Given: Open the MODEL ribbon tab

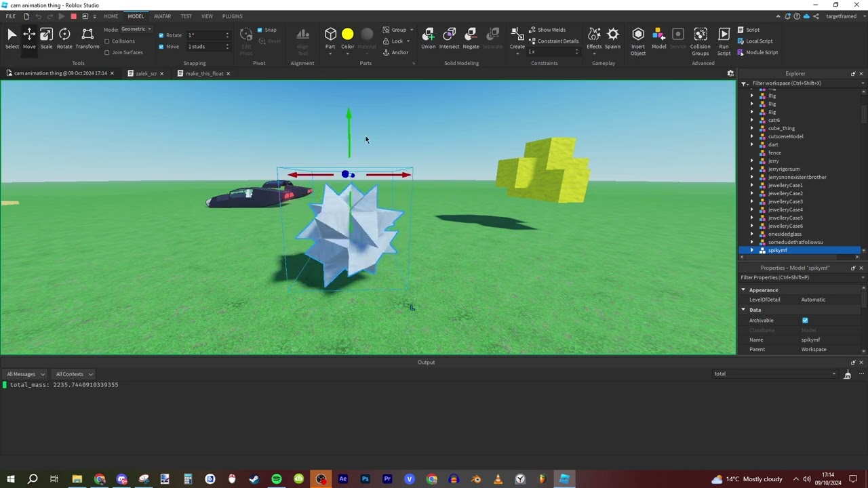Looking at the screenshot, I should (x=136, y=16).
